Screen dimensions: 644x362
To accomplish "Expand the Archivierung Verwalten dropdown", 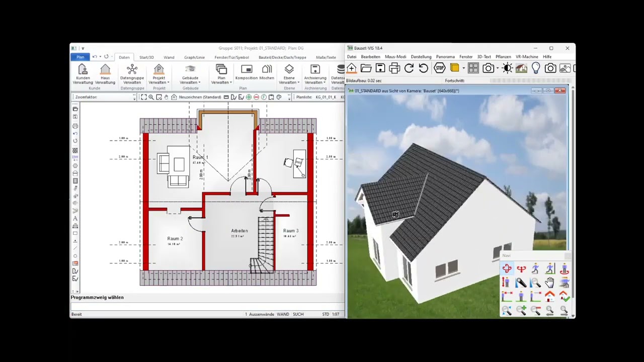I will click(x=315, y=74).
